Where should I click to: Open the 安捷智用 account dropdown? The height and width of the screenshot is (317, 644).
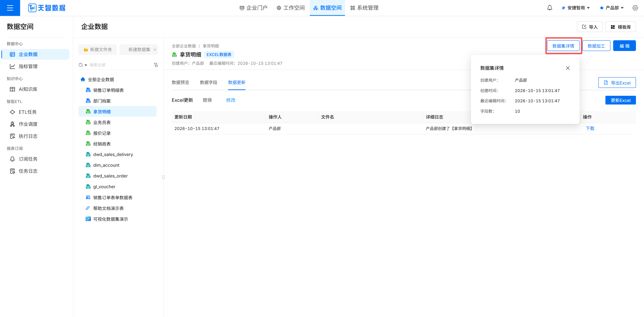tap(576, 8)
